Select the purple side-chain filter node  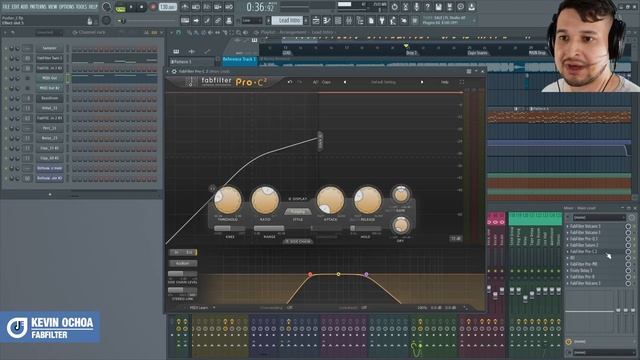[366, 274]
